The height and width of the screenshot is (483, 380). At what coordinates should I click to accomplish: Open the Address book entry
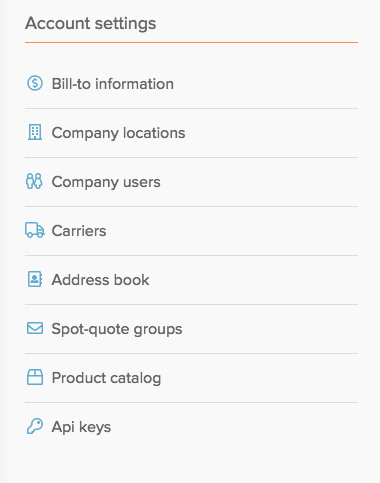coord(100,280)
